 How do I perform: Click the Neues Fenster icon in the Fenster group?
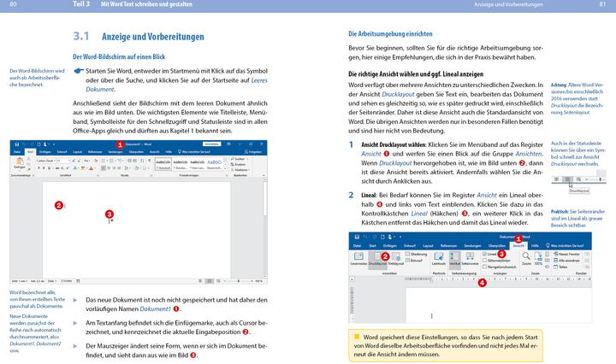click(x=556, y=253)
